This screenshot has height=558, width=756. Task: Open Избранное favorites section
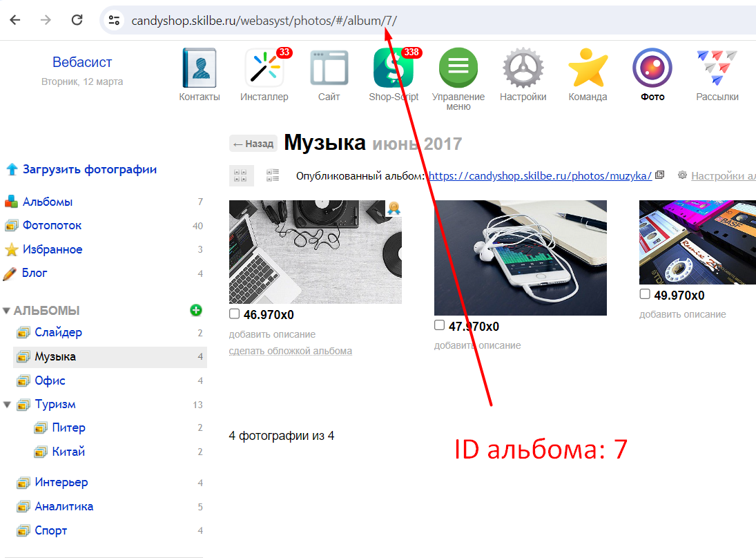click(52, 249)
